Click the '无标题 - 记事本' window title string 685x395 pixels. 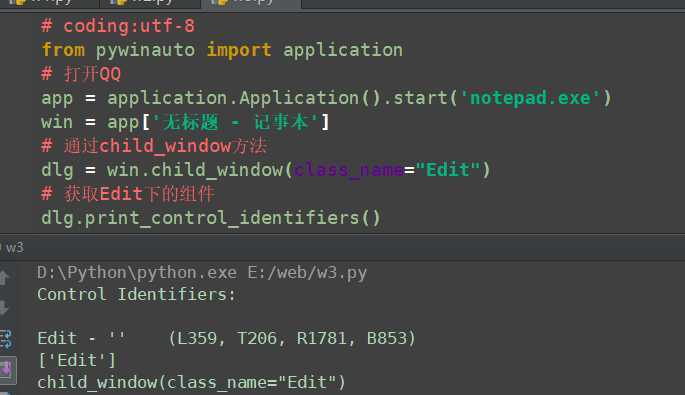coord(234,122)
